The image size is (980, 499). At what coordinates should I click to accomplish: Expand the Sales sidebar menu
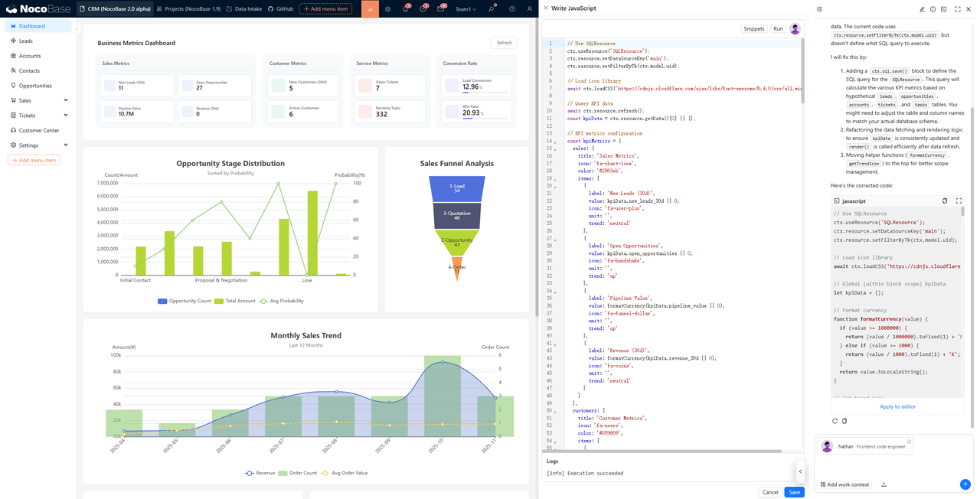pos(40,100)
